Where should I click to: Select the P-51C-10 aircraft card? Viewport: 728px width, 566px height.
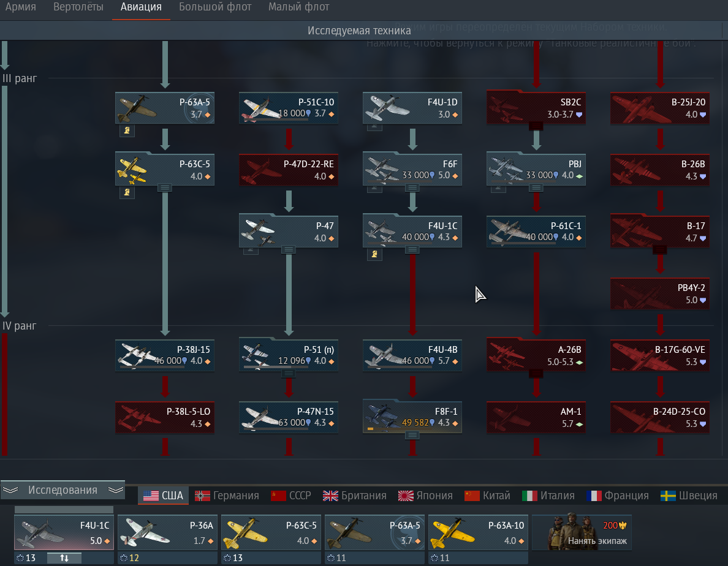pyautogui.click(x=289, y=108)
